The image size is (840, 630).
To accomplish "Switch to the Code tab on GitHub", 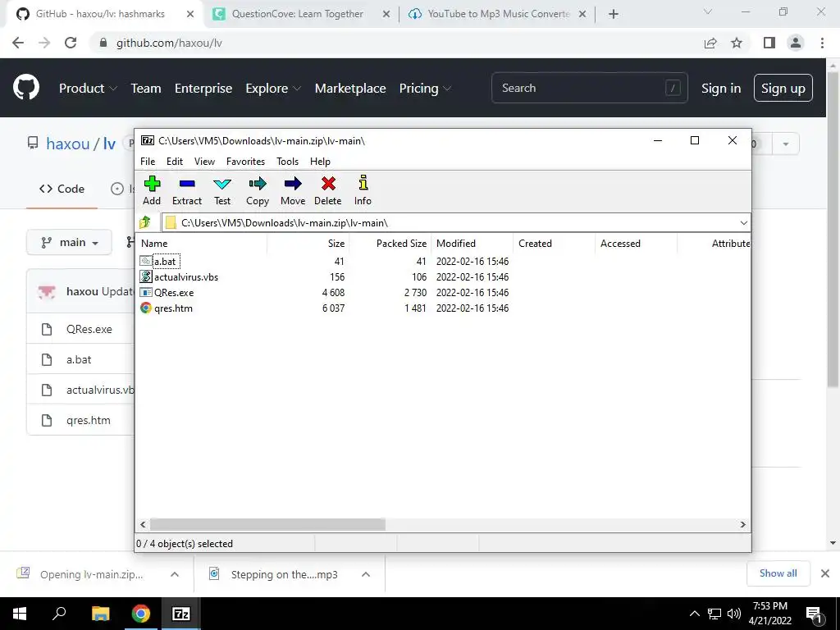I will (x=62, y=189).
